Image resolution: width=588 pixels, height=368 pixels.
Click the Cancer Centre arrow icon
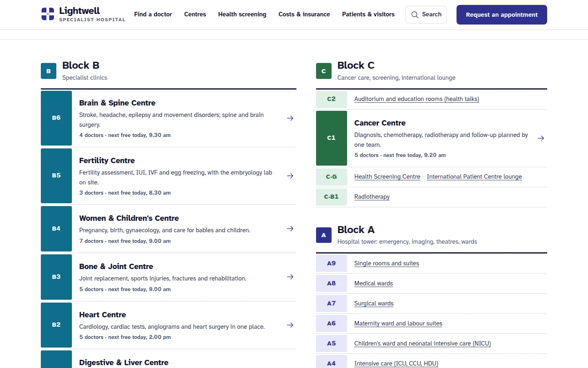coord(541,138)
